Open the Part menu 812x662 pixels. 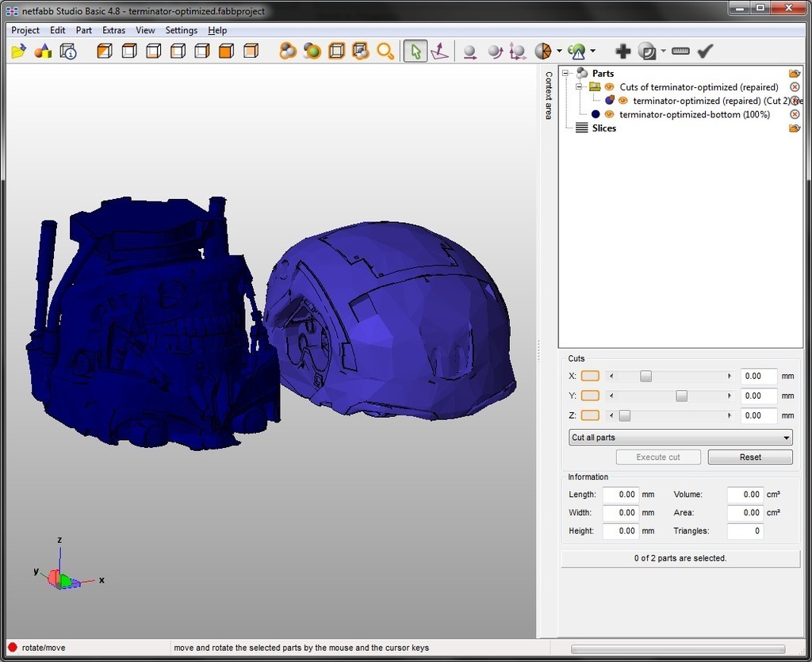tap(84, 30)
